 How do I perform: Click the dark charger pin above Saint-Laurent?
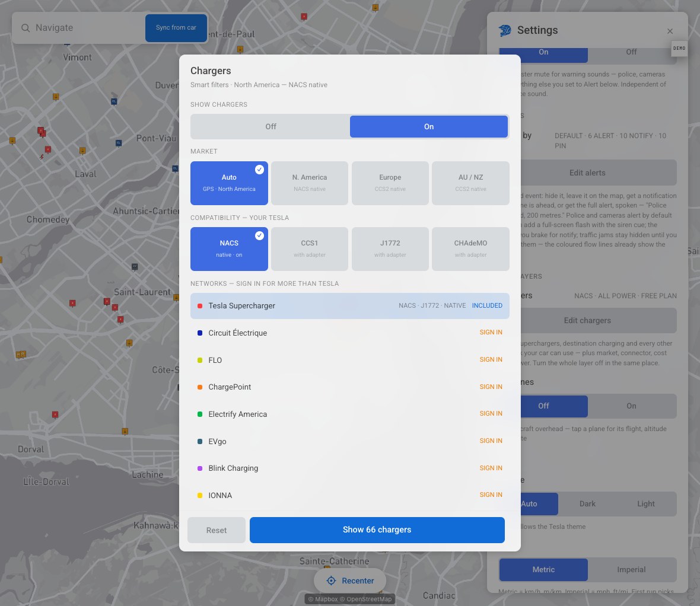coord(135,267)
